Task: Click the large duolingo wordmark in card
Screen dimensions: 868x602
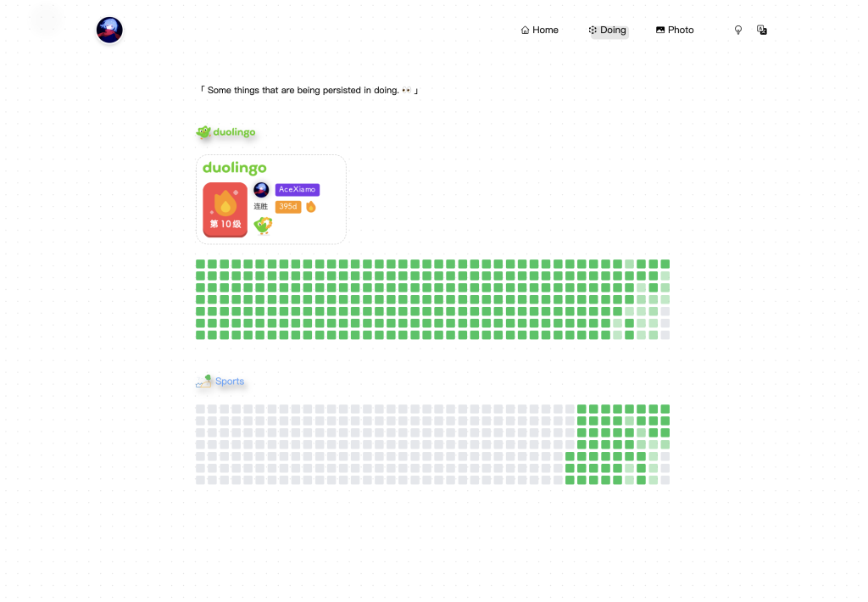Action: click(x=235, y=168)
